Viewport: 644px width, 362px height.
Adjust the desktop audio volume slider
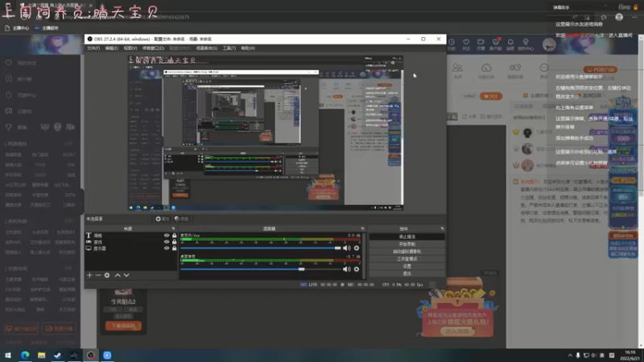(x=261, y=269)
